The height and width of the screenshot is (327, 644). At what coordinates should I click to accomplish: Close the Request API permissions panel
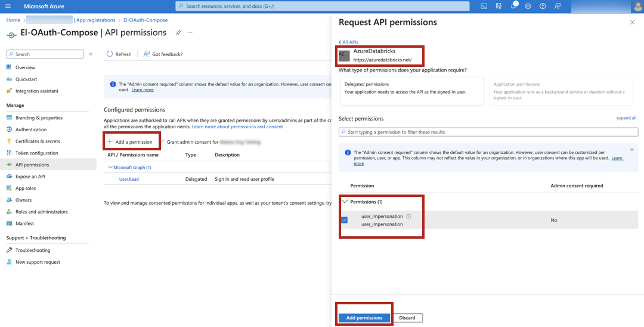pyautogui.click(x=632, y=22)
